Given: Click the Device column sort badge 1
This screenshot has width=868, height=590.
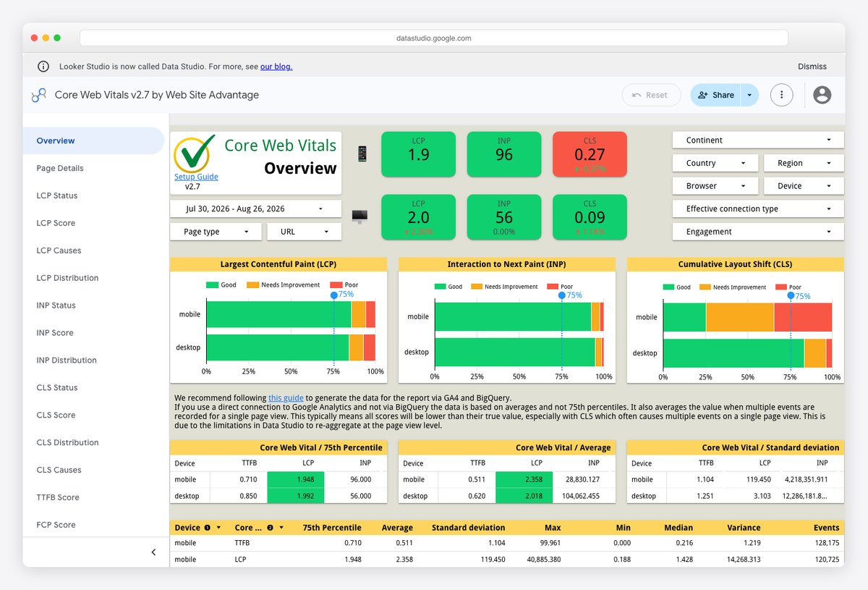Looking at the screenshot, I should coord(208,528).
